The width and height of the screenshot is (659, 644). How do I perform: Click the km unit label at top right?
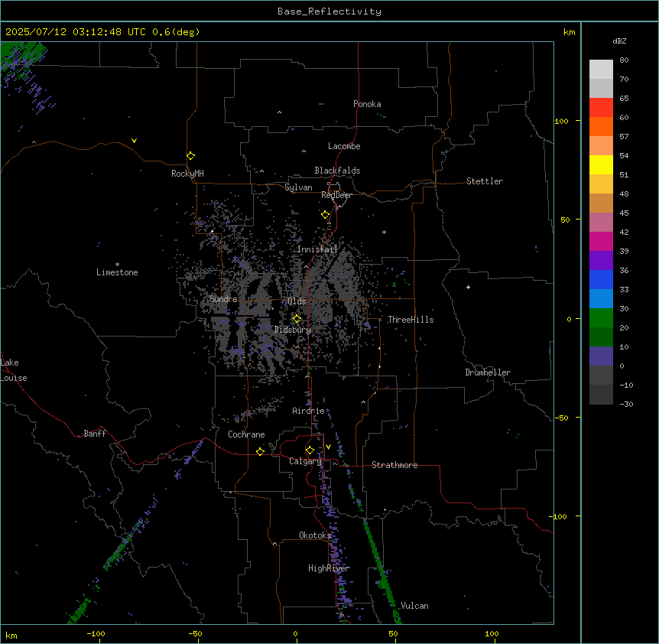click(570, 32)
